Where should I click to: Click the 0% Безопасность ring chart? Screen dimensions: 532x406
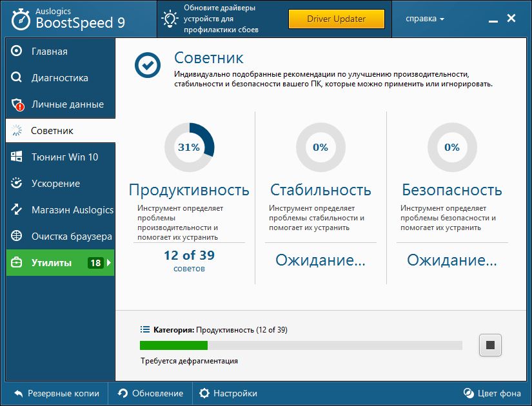452,147
